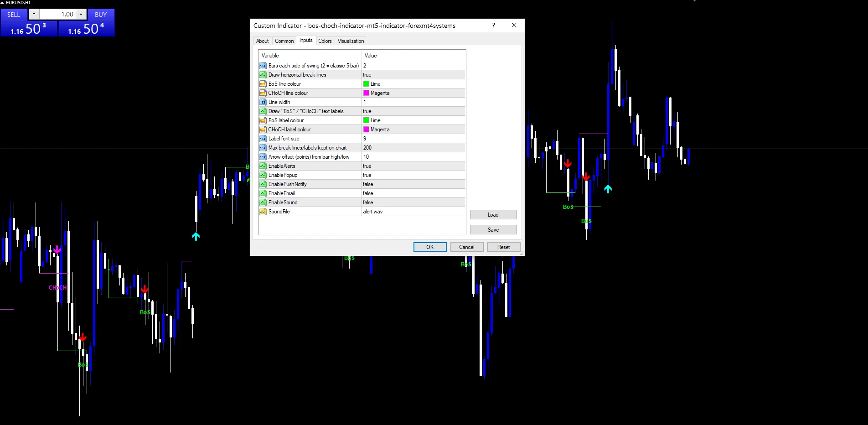The image size is (868, 425).
Task: Toggle the Draw horizontal break lines value
Action: 413,75
